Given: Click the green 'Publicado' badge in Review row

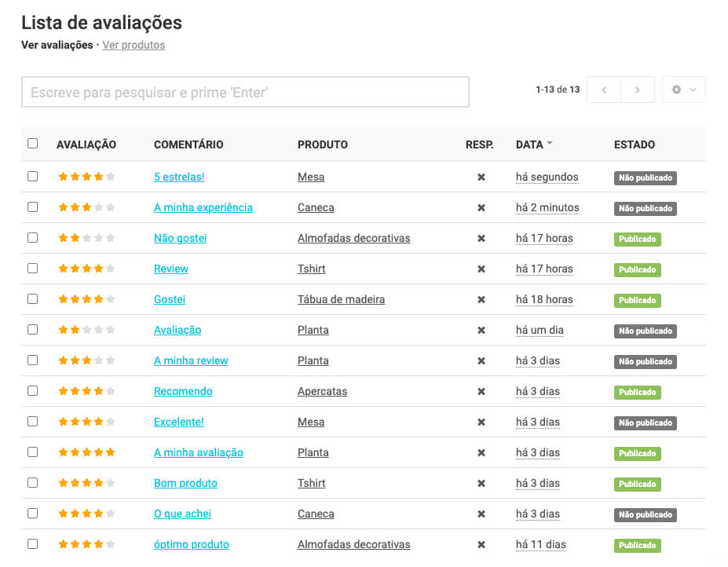Looking at the screenshot, I should [x=637, y=269].
